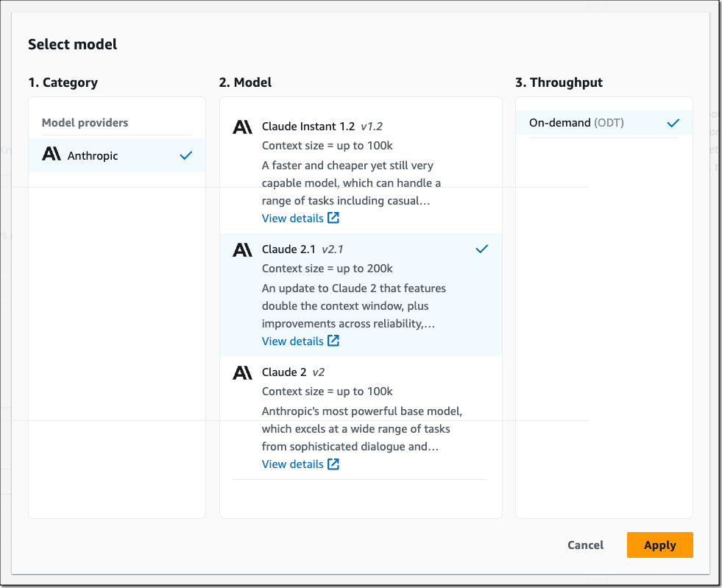
Task: Click the Anthropic logo beside Claude 2
Action: (x=243, y=372)
